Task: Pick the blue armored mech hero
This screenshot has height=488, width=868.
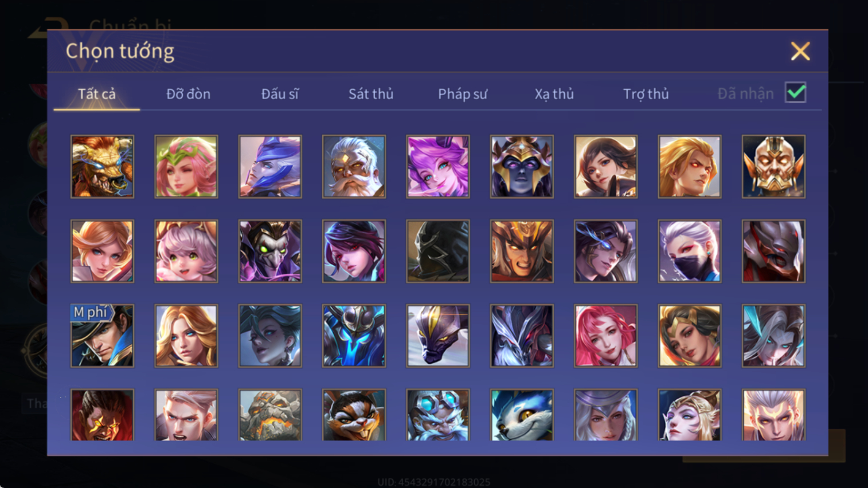Action: [x=354, y=336]
